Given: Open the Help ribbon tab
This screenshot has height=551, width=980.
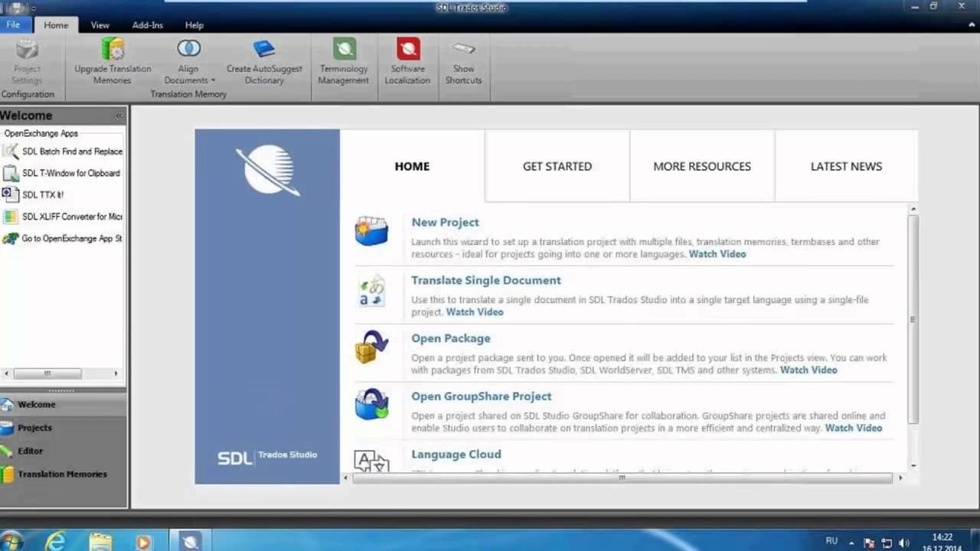Looking at the screenshot, I should (194, 25).
